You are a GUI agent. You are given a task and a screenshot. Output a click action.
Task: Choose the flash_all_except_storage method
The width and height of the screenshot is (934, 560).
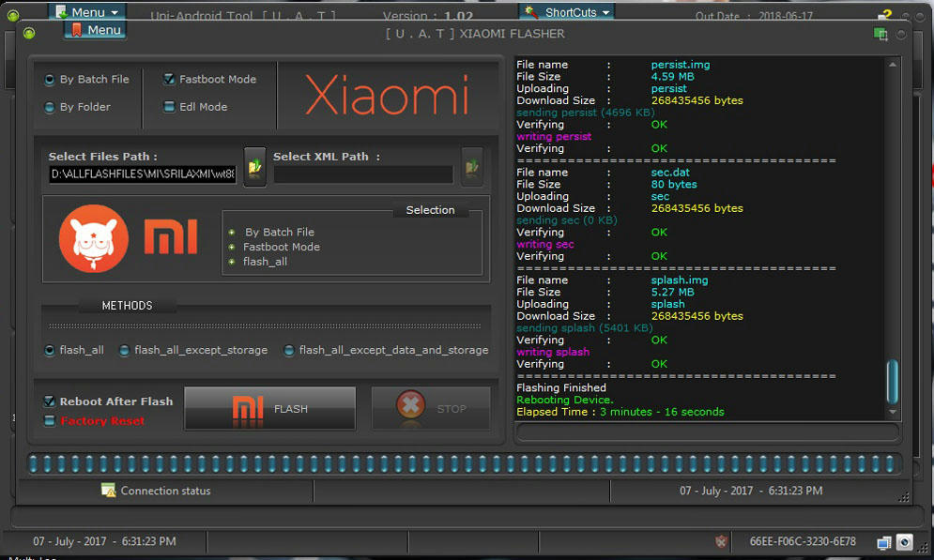tap(193, 351)
